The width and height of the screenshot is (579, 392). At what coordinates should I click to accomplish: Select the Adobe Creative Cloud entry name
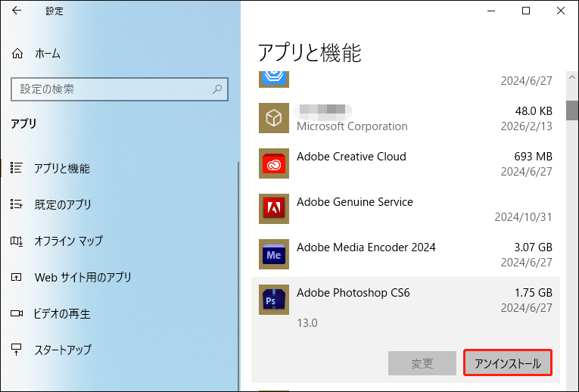tap(351, 157)
